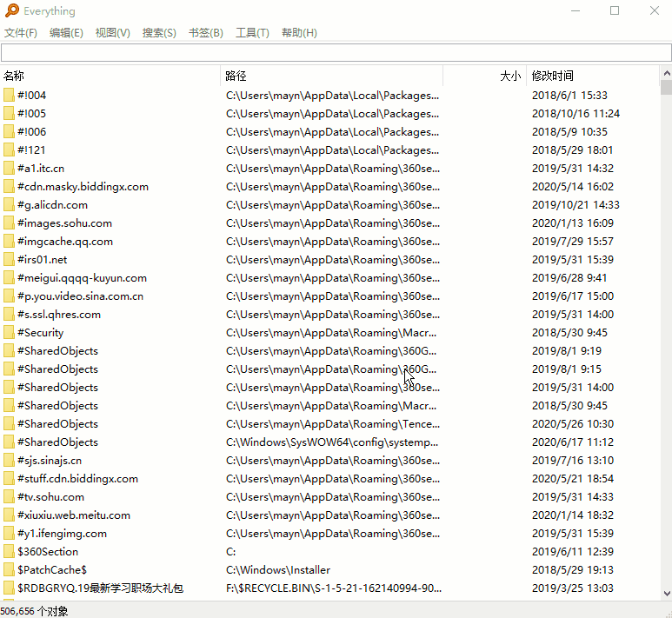Select the #!004 folder name
672x618 pixels.
click(x=31, y=95)
